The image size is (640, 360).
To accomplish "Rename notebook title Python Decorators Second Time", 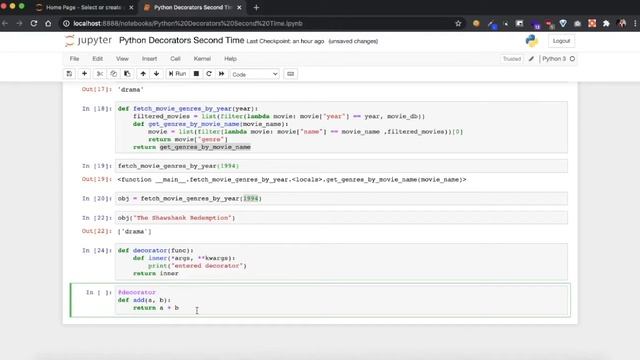I will tap(181, 40).
